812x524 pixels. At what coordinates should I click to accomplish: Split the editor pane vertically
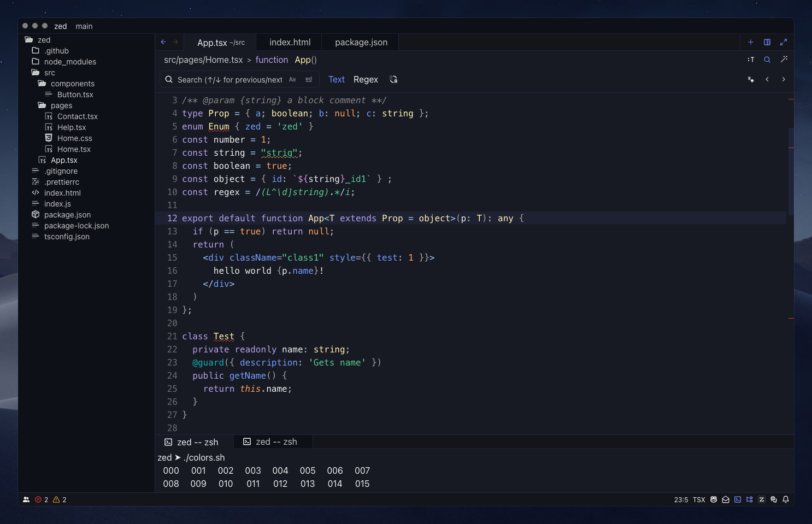pos(767,42)
